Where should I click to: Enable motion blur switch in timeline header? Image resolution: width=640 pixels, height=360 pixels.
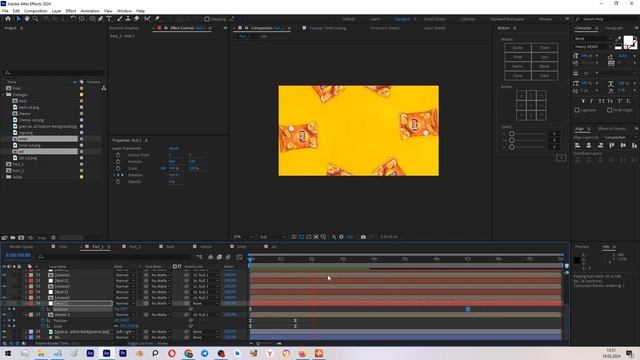(x=228, y=257)
